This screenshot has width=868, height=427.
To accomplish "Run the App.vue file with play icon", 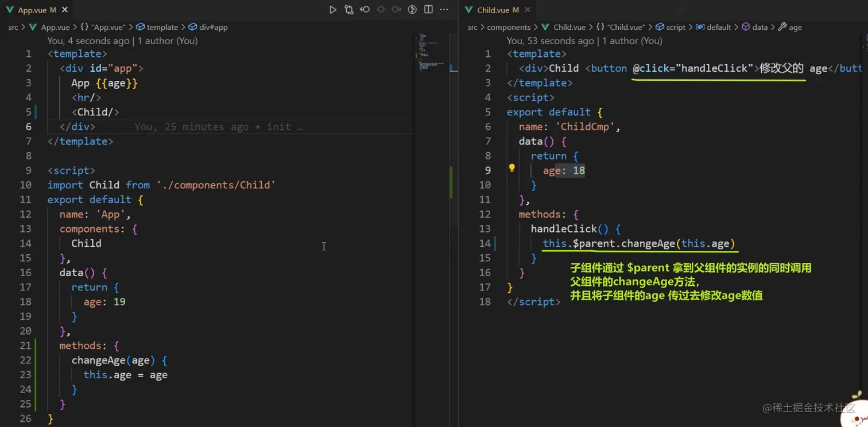I will 333,10.
